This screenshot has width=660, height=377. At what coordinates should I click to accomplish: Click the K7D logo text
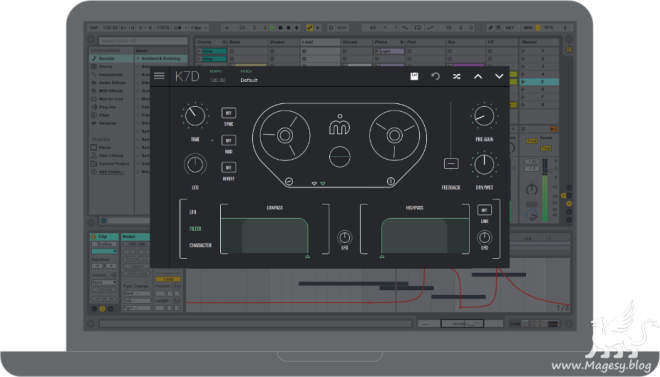pyautogui.click(x=187, y=77)
